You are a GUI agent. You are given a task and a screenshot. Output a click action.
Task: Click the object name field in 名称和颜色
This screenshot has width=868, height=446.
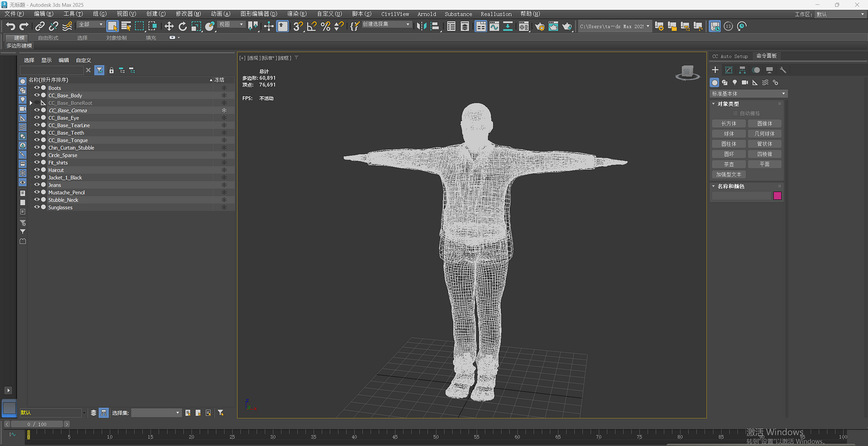coord(742,196)
